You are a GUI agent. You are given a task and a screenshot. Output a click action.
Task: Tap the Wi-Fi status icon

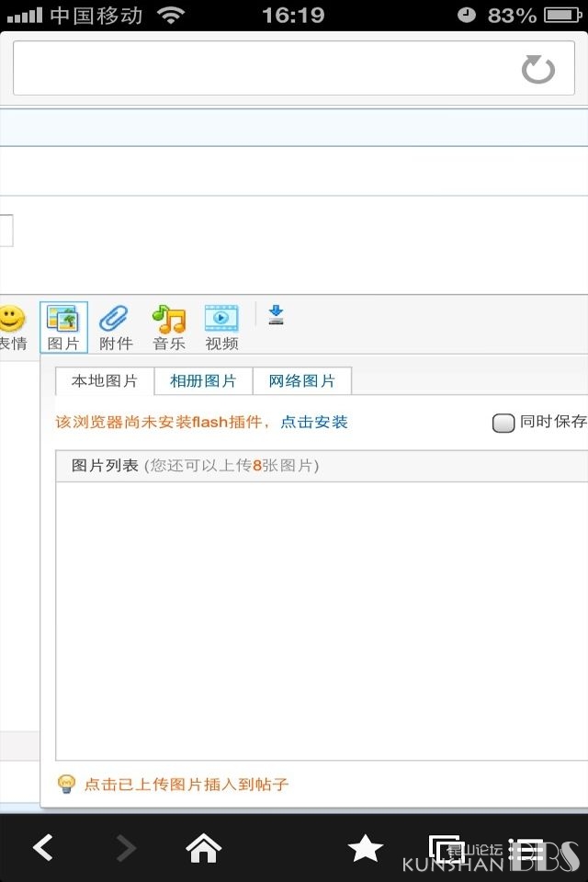(171, 16)
